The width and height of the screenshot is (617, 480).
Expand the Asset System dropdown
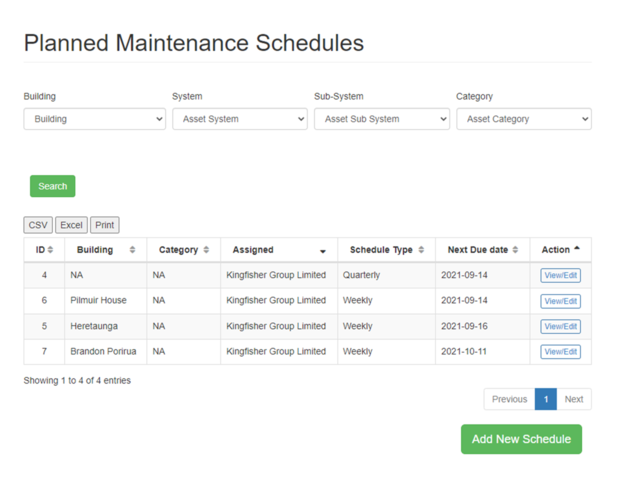[239, 119]
